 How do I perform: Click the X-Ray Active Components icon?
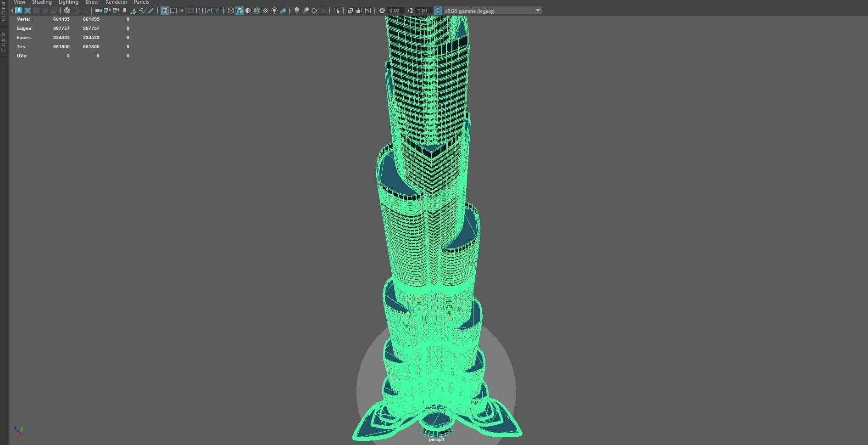(x=359, y=10)
